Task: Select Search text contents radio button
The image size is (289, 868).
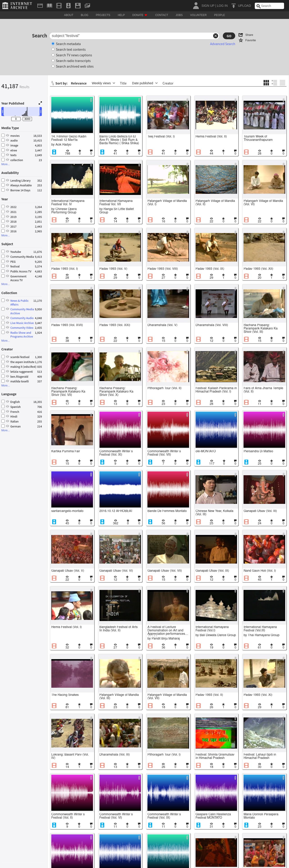Action: [53, 50]
